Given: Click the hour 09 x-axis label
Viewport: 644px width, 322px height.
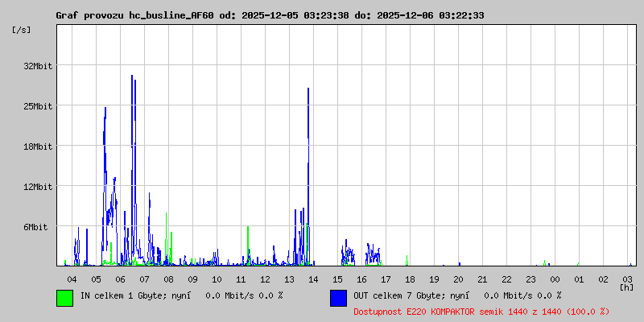Looking at the screenshot, I should (192, 279).
